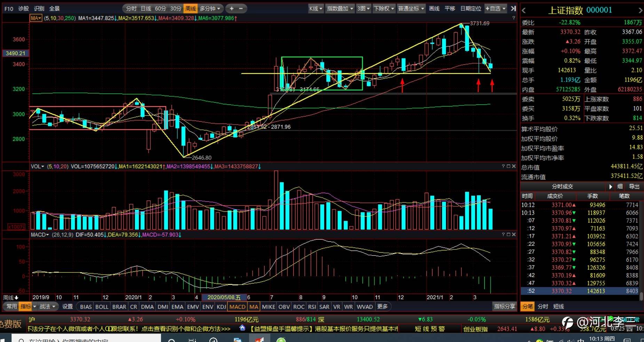
Task: Maximize the MACD indicator panel
Action: [509, 234]
